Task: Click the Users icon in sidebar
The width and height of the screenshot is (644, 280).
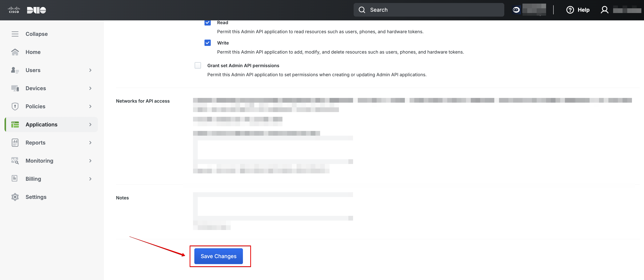Action: pos(15,70)
